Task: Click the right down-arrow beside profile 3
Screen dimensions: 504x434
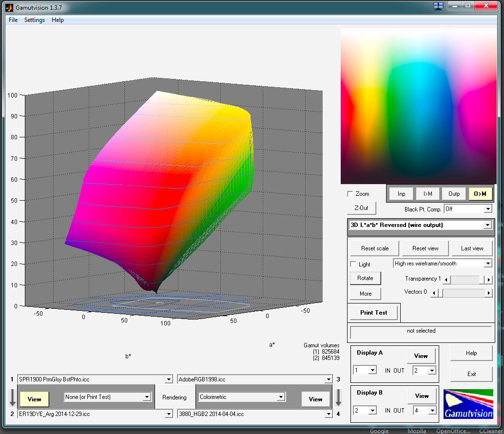Action: tap(339, 397)
